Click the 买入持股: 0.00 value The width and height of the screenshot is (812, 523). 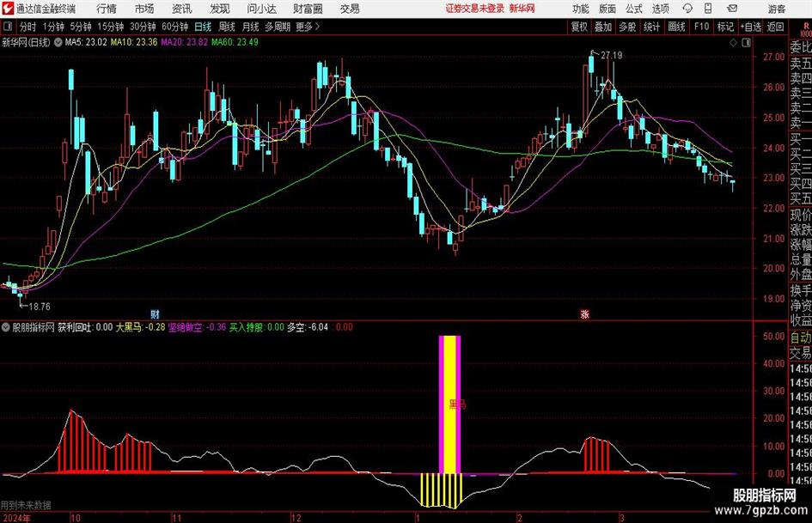point(257,327)
